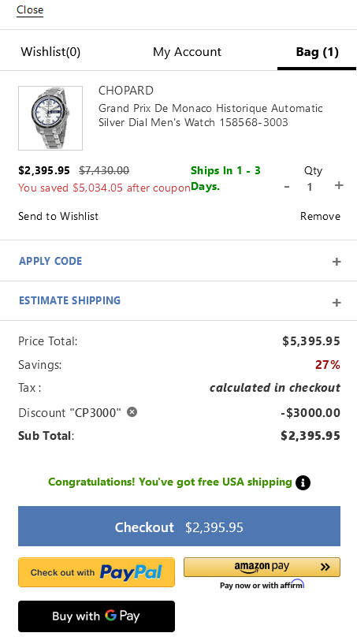This screenshot has width=357, height=644.
Task: Send the Chopard watch to Wishlist
Action: coord(58,216)
